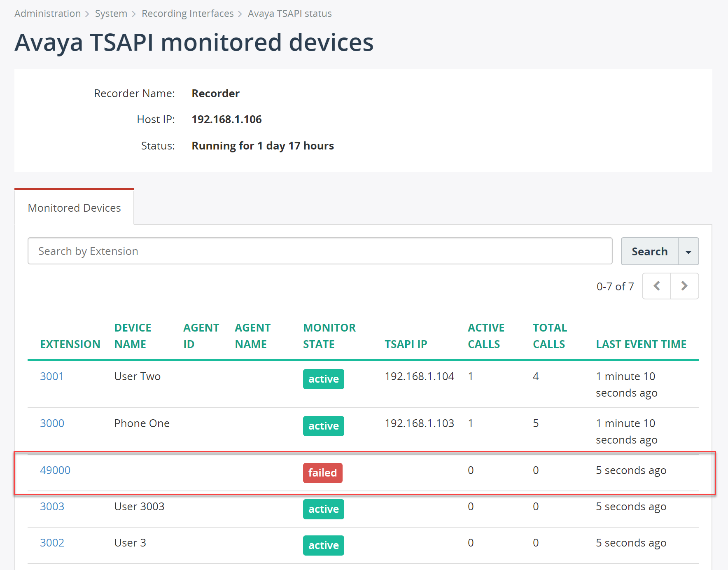Focus the Search by Extension field
The image size is (728, 570).
(x=320, y=251)
